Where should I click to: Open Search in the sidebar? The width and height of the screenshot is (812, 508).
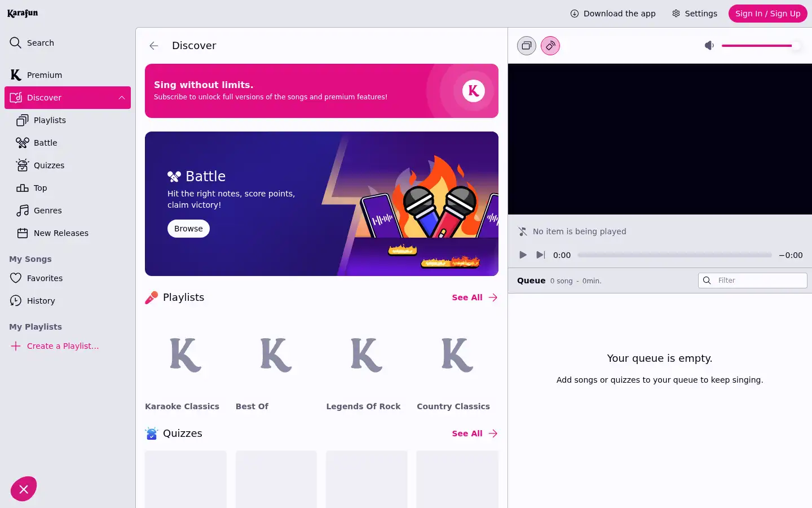click(x=68, y=43)
